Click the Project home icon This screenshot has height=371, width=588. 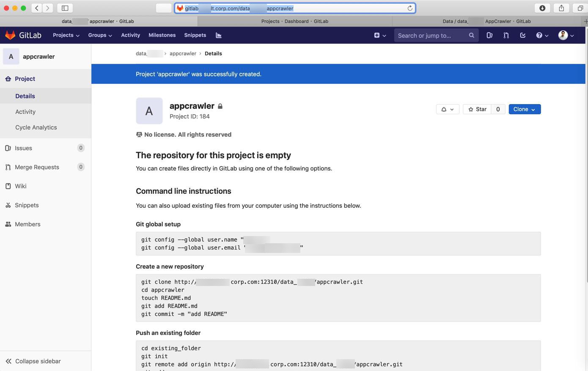pos(8,79)
